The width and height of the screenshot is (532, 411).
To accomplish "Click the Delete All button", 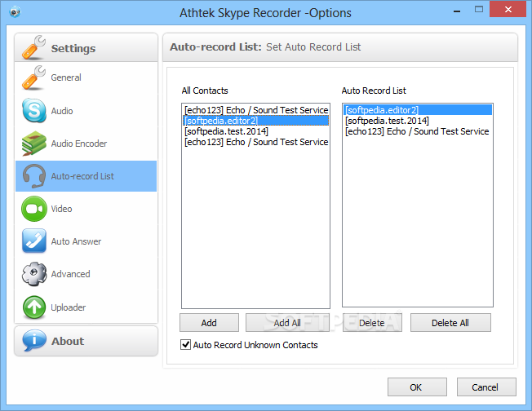I will (x=450, y=323).
